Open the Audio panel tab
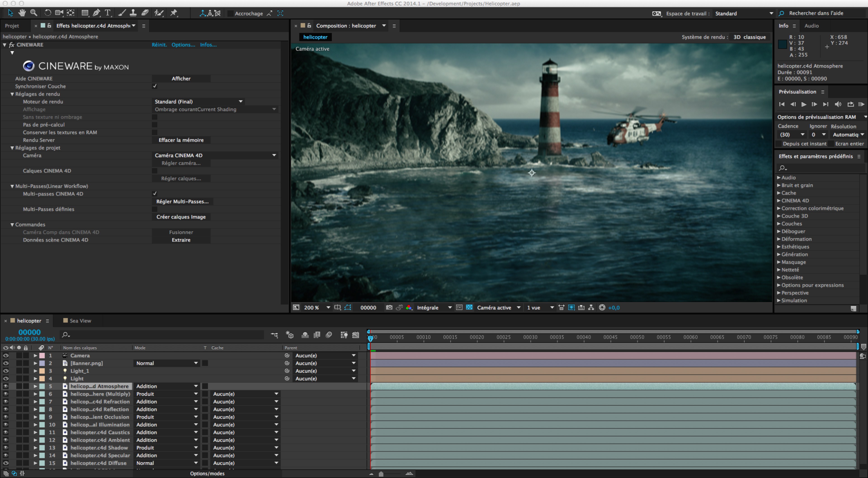This screenshot has width=868, height=478. tap(811, 26)
